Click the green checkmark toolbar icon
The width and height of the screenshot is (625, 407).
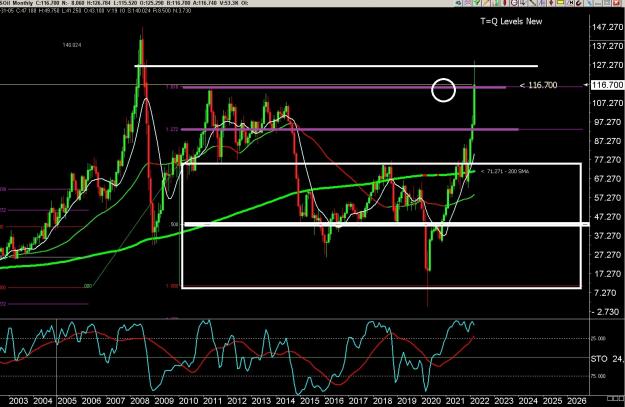(477, 2)
